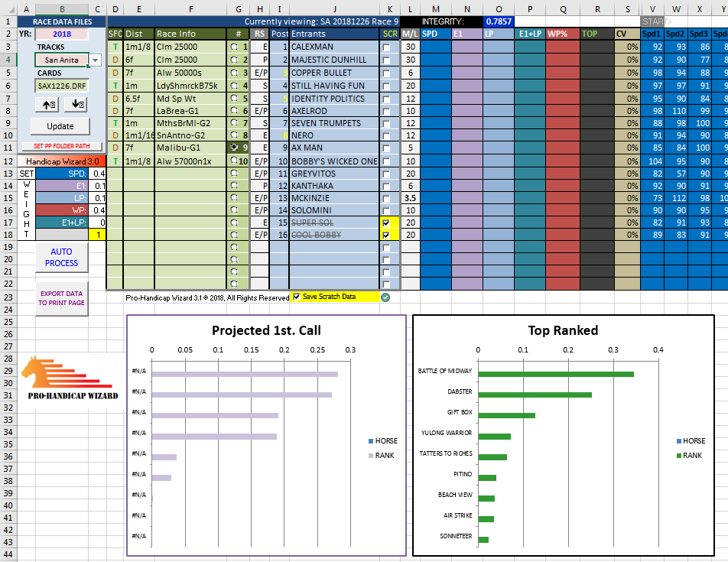This screenshot has height=562, width=728.
Task: Click the YR field showing 2018
Action: tap(61, 34)
